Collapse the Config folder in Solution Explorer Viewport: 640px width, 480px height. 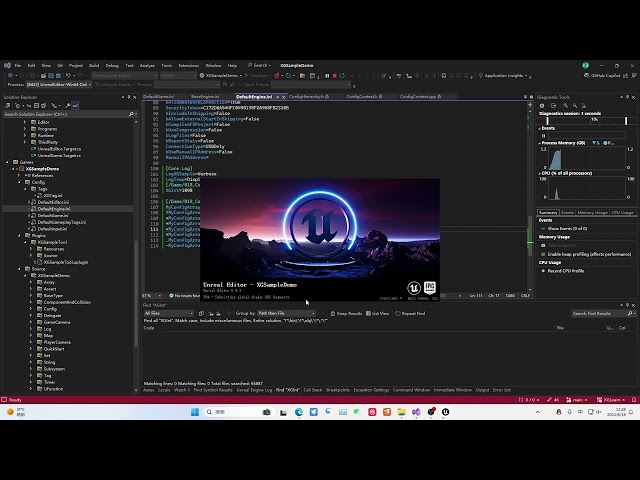pyautogui.click(x=19, y=182)
